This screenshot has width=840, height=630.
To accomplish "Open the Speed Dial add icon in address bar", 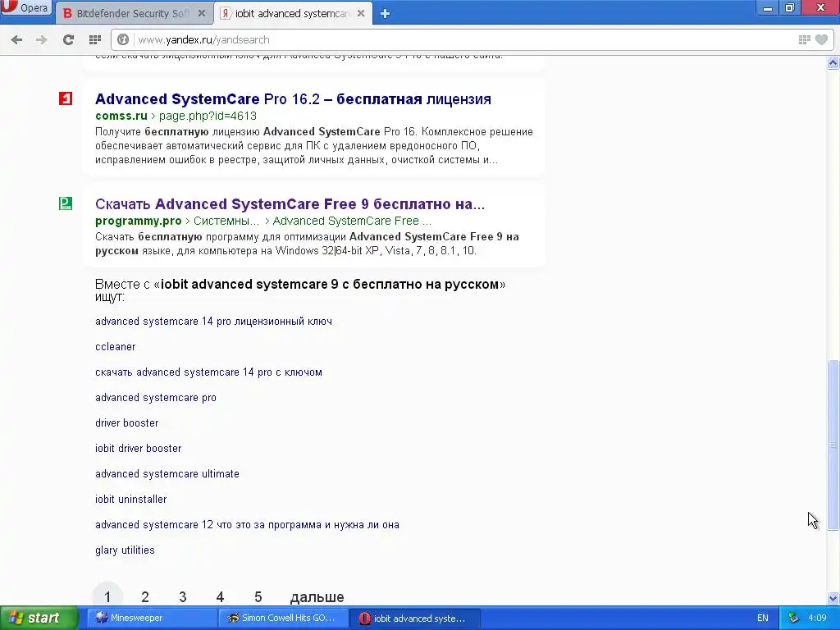I will 804,39.
